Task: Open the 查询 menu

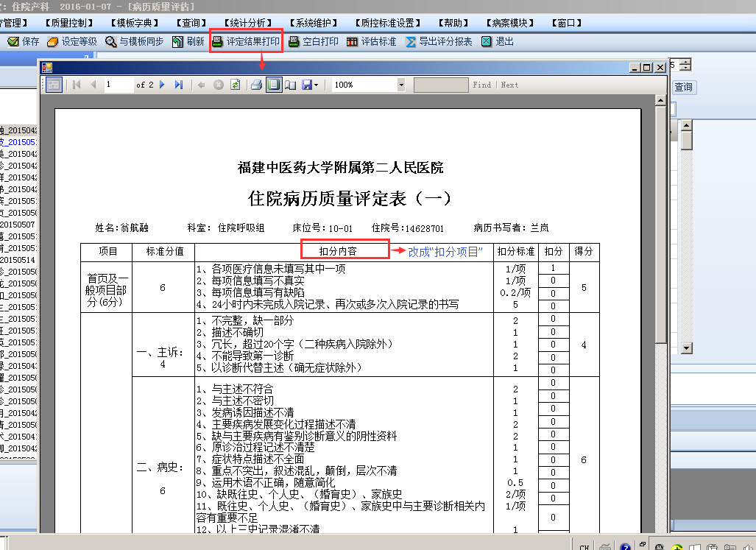Action: pos(191,23)
